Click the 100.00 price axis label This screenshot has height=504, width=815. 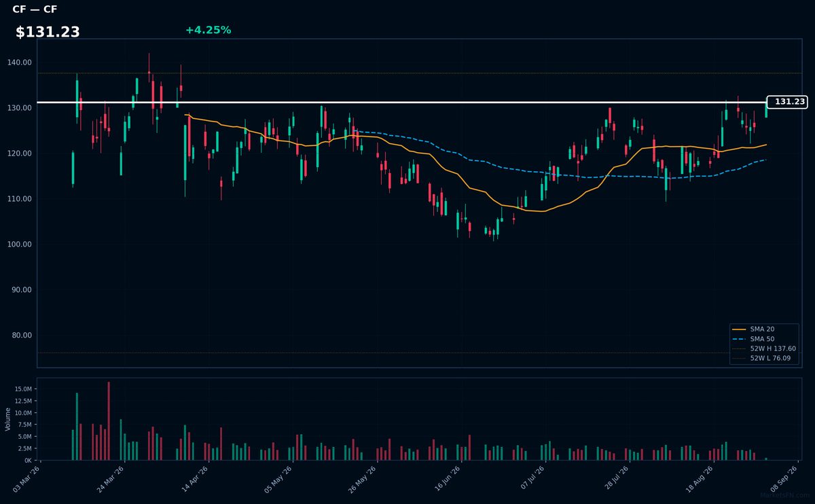(19, 245)
